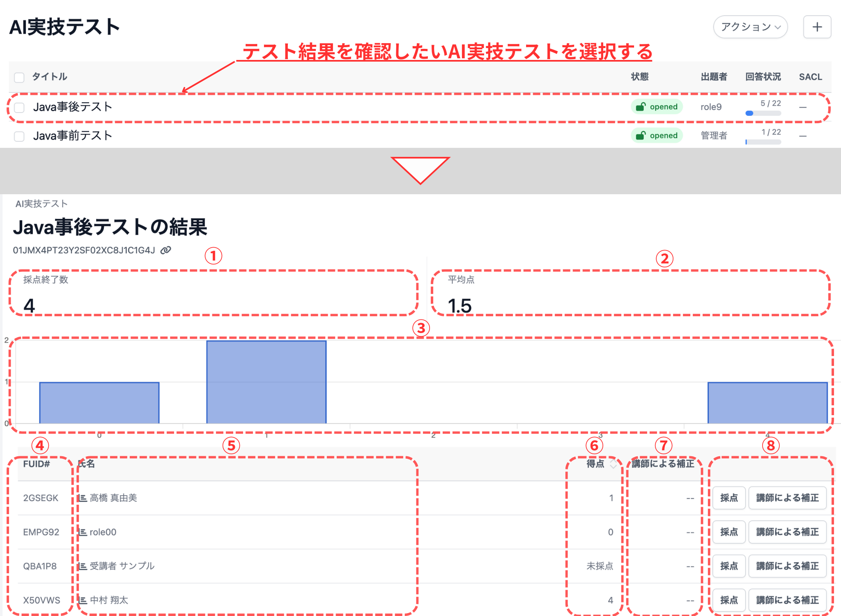
Task: Go back via the AI実技テスト breadcrumb
Action: click(41, 203)
